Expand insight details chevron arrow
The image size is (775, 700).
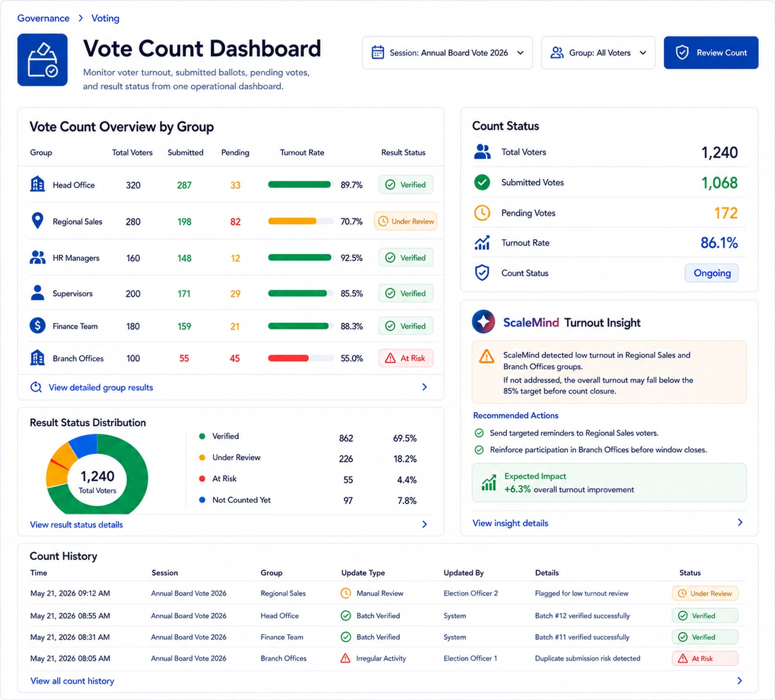[x=740, y=522]
